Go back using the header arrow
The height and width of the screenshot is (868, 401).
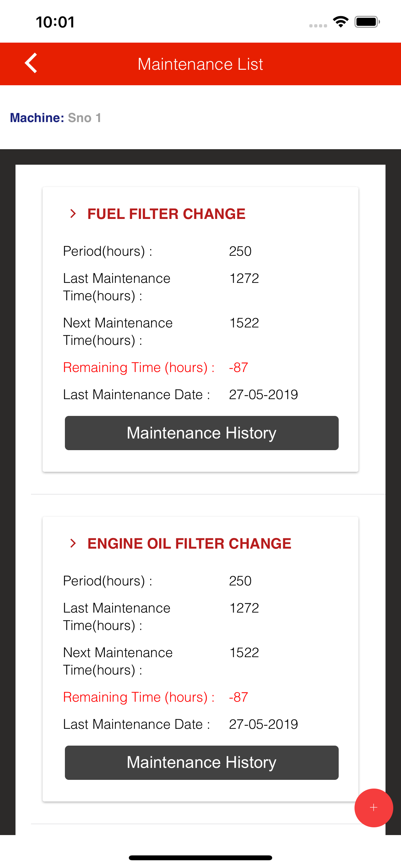tap(31, 63)
